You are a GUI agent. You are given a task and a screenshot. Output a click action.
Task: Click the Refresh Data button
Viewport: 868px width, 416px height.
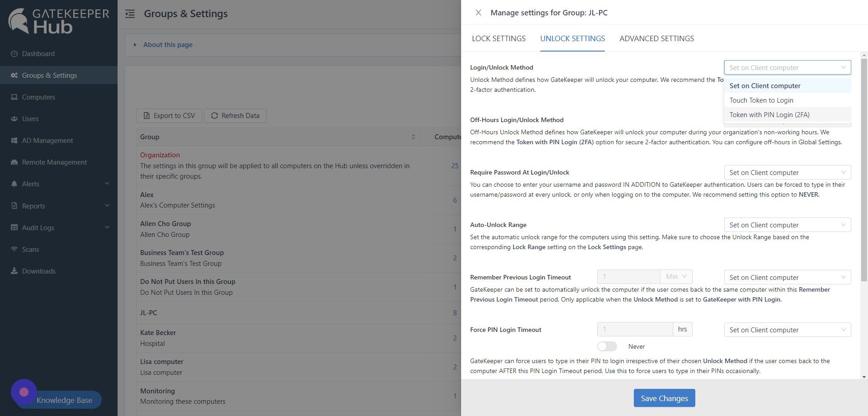coord(235,116)
